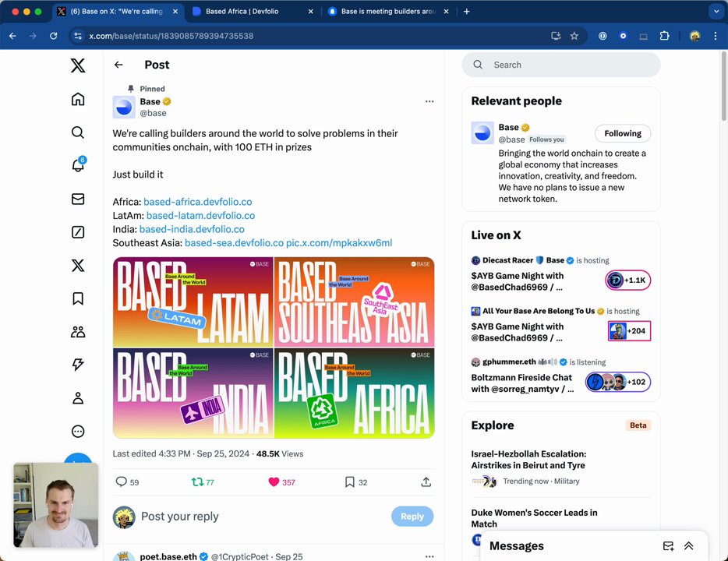
Task: Select the Base on X tab
Action: 116,11
